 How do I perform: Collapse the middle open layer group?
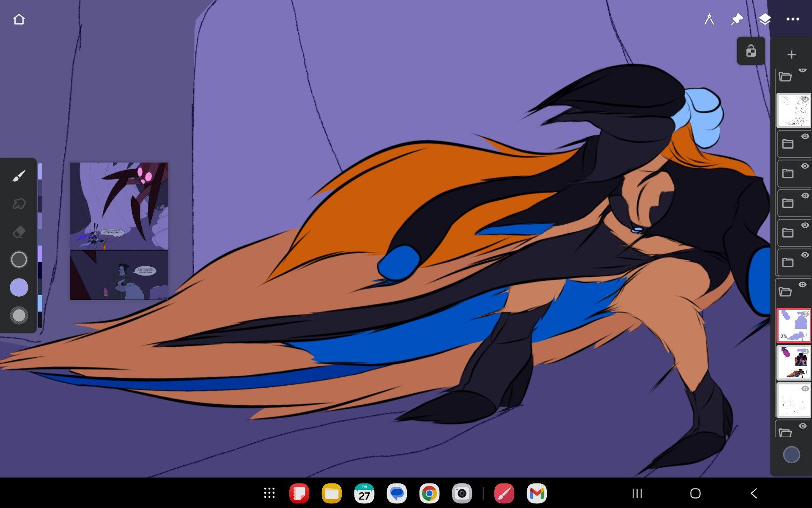pyautogui.click(x=785, y=292)
